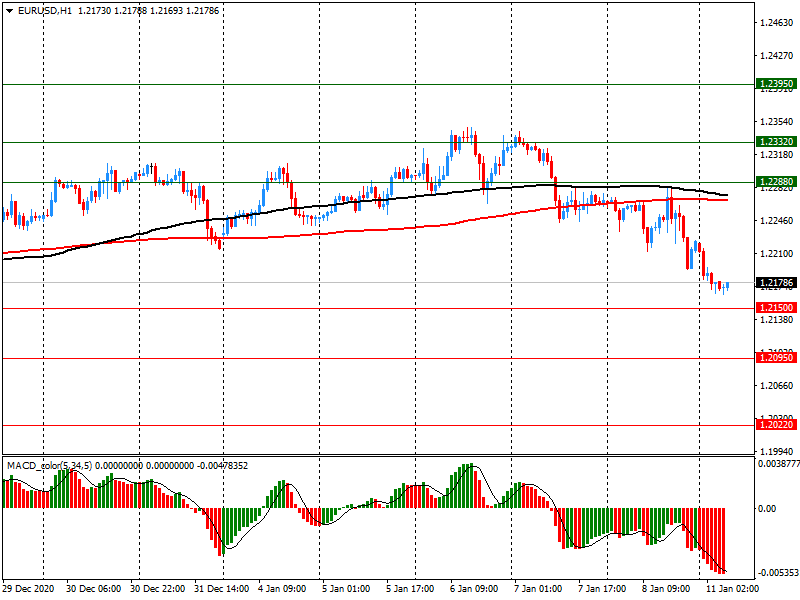Select the 1.23950 green price level tag
This screenshot has width=800, height=600.
click(775, 84)
